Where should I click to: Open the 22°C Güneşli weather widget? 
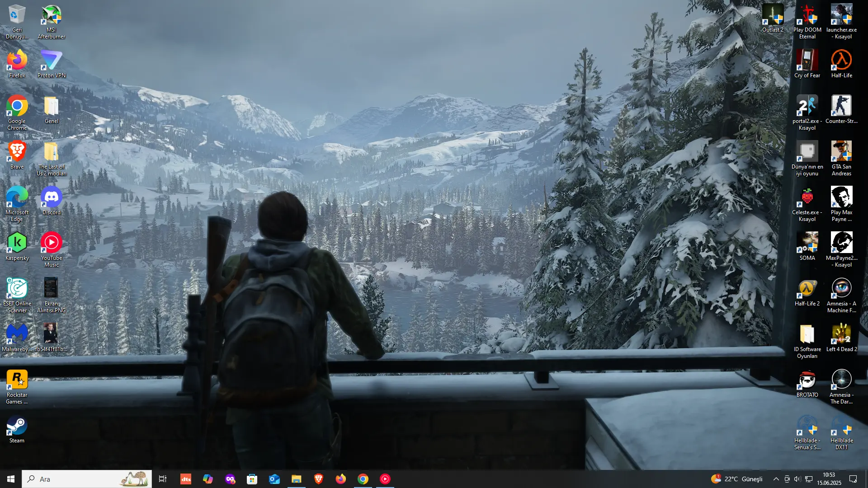tap(737, 479)
